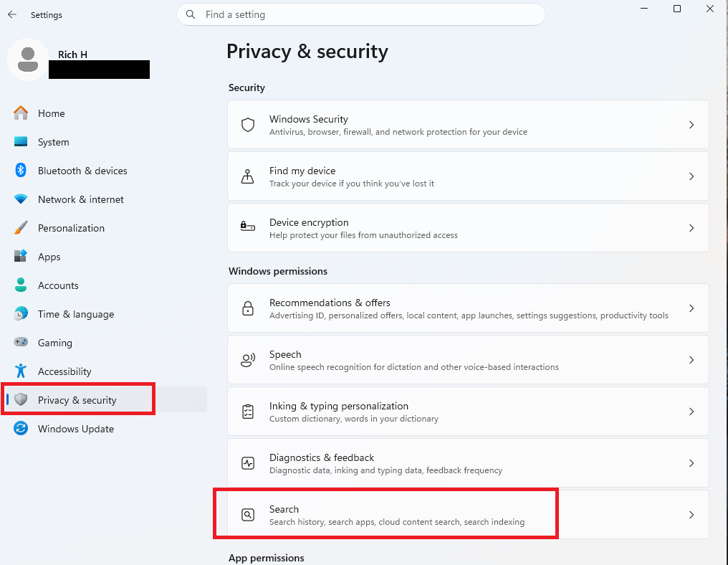The image size is (728, 565).
Task: Open Device encryption title
Action: click(x=309, y=222)
